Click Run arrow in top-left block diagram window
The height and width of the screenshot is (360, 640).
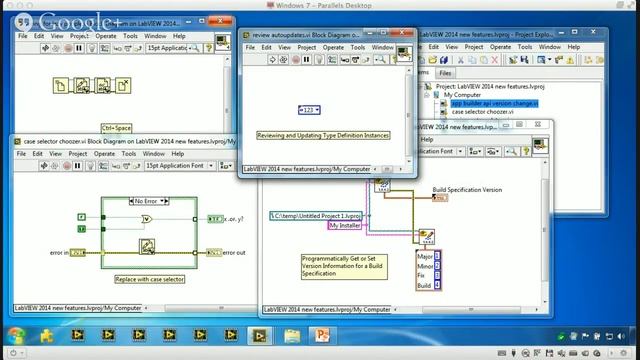coord(45,48)
